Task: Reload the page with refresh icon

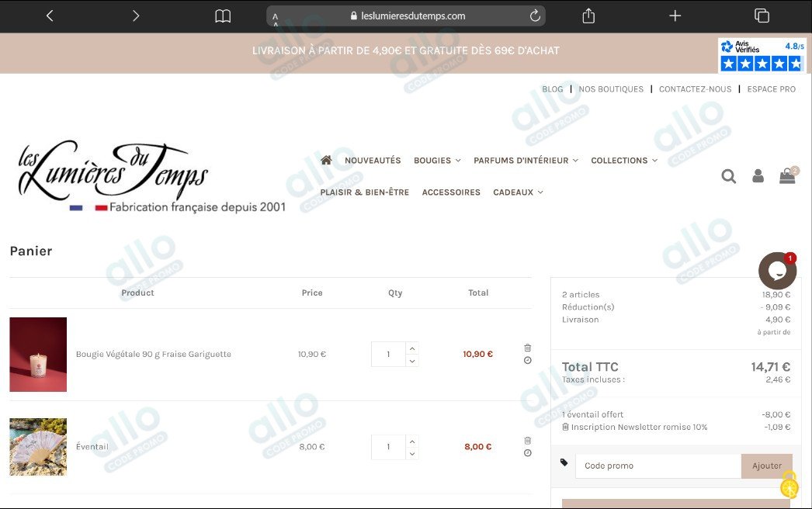Action: [535, 16]
